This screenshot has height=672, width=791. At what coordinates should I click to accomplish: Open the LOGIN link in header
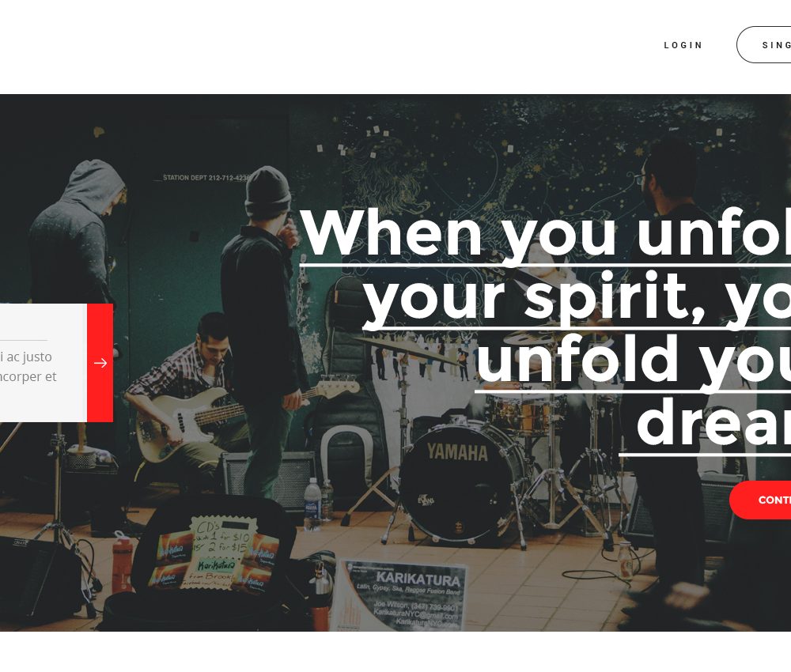[x=683, y=45]
